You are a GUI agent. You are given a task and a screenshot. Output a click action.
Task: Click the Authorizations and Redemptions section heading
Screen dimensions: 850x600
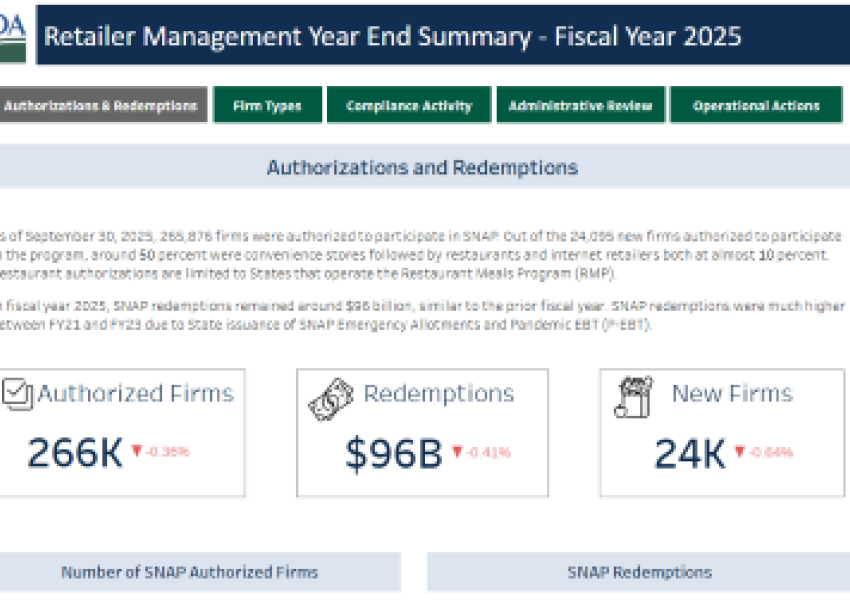422,167
